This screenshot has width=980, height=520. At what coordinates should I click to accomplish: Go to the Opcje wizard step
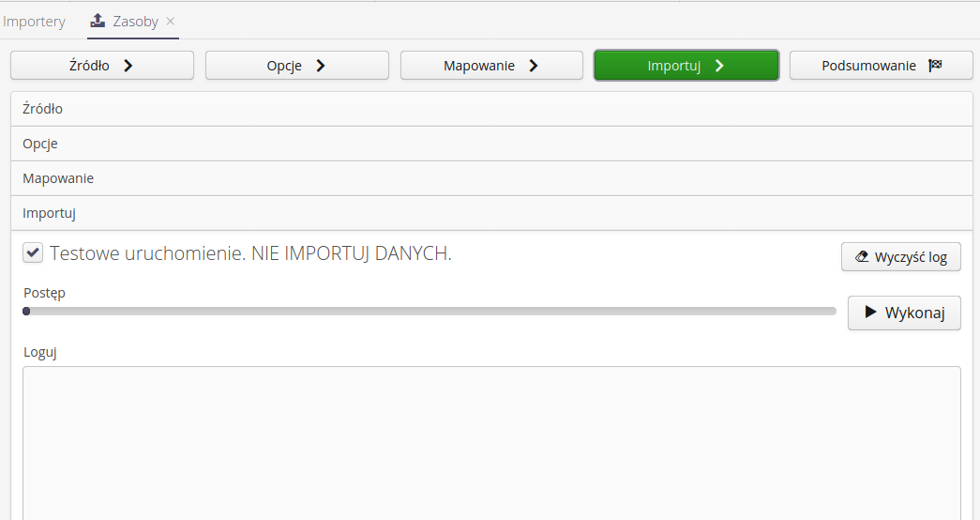click(x=297, y=66)
